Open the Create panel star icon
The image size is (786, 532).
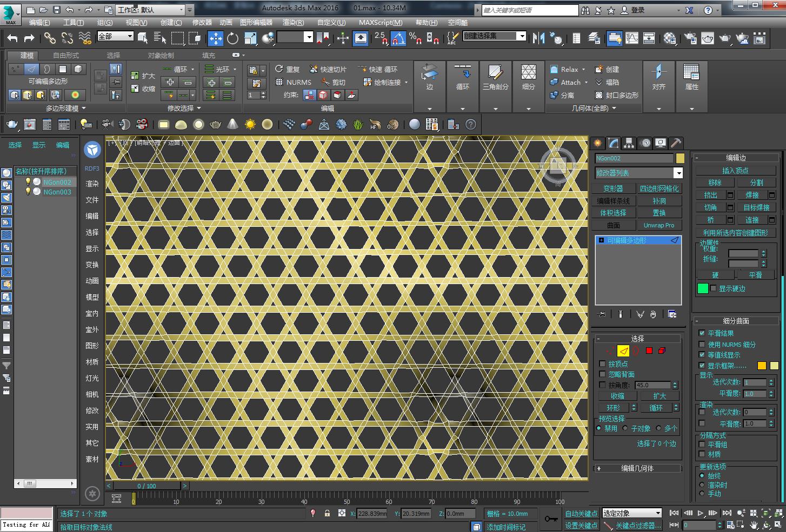click(x=597, y=143)
